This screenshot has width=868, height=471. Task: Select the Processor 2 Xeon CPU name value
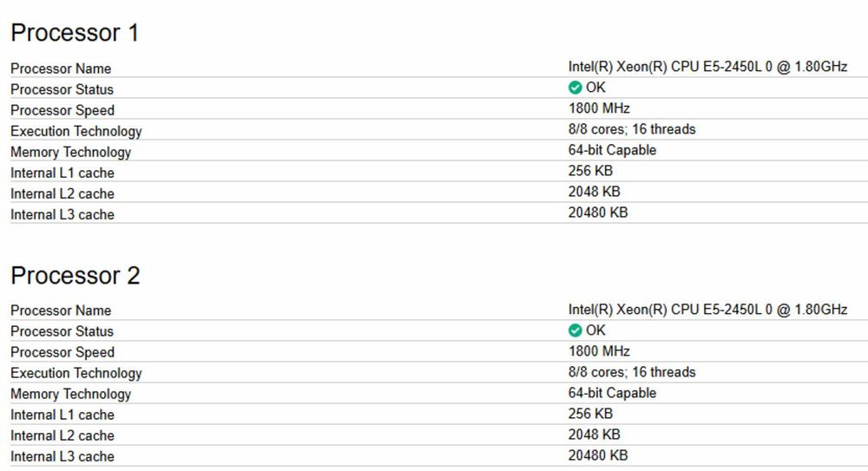point(707,310)
